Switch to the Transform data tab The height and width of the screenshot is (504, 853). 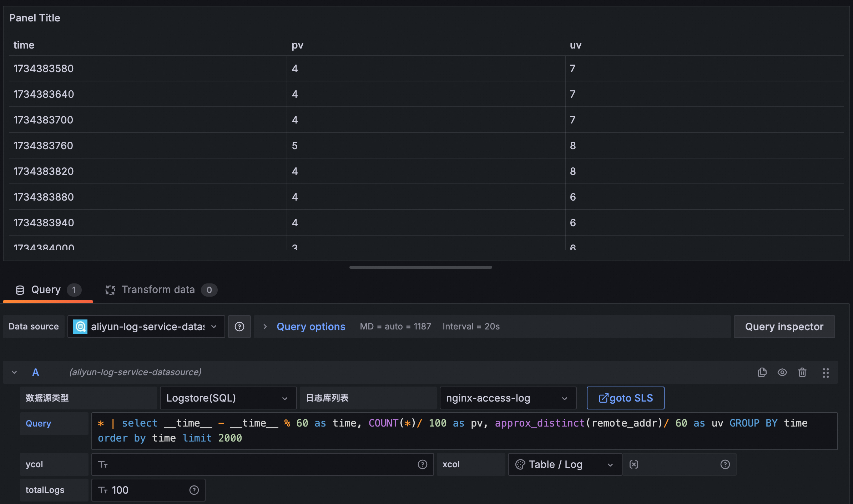tap(159, 290)
